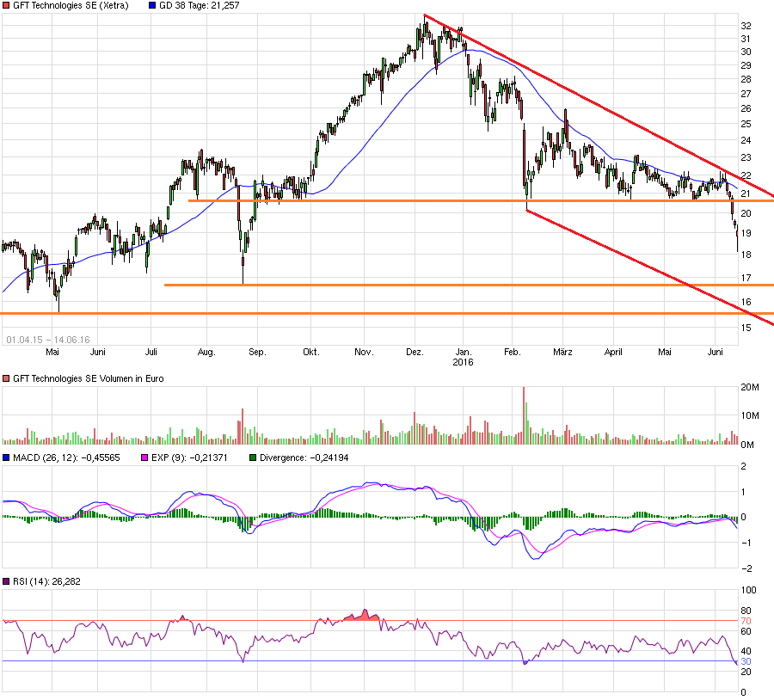The height and width of the screenshot is (700, 774).
Task: Click the magenta EXP (9) legend swatch
Action: pos(144,457)
